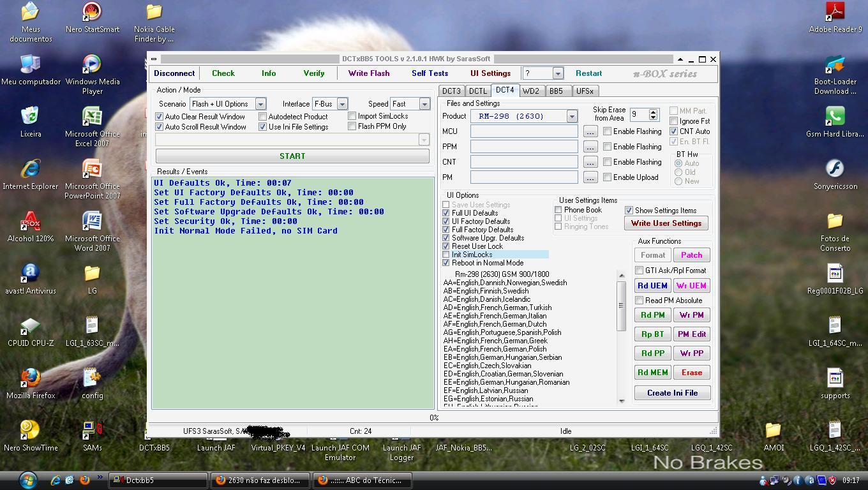
Task: Open Lixeira recycle bin icon
Action: pyautogui.click(x=31, y=122)
